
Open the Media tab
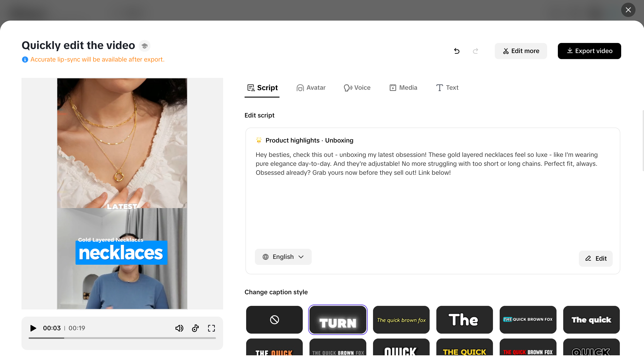tap(403, 88)
